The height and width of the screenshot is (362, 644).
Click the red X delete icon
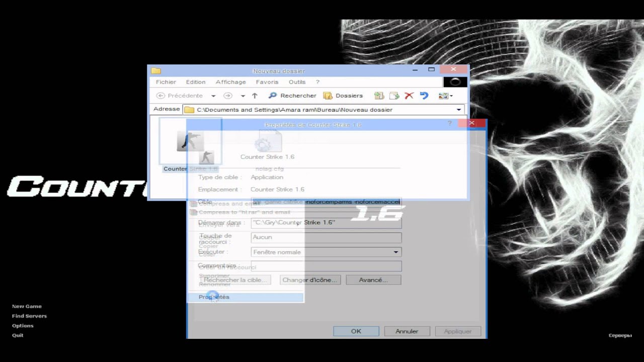point(409,96)
